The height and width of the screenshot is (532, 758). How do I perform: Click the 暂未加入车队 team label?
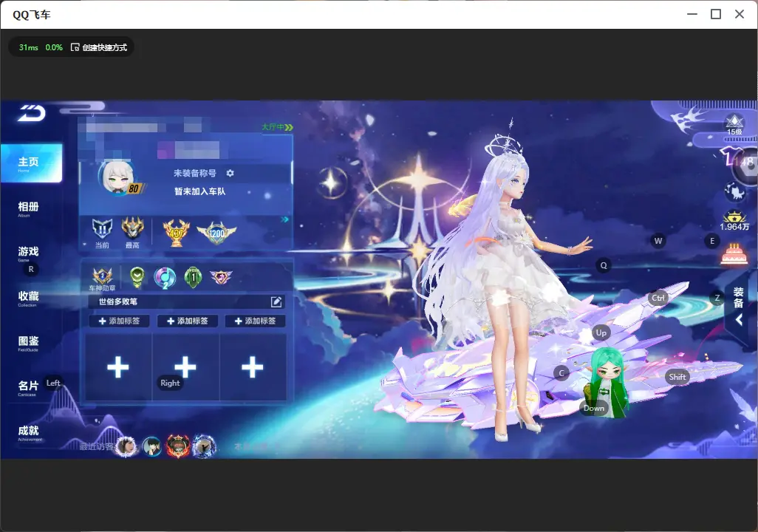[x=199, y=191]
